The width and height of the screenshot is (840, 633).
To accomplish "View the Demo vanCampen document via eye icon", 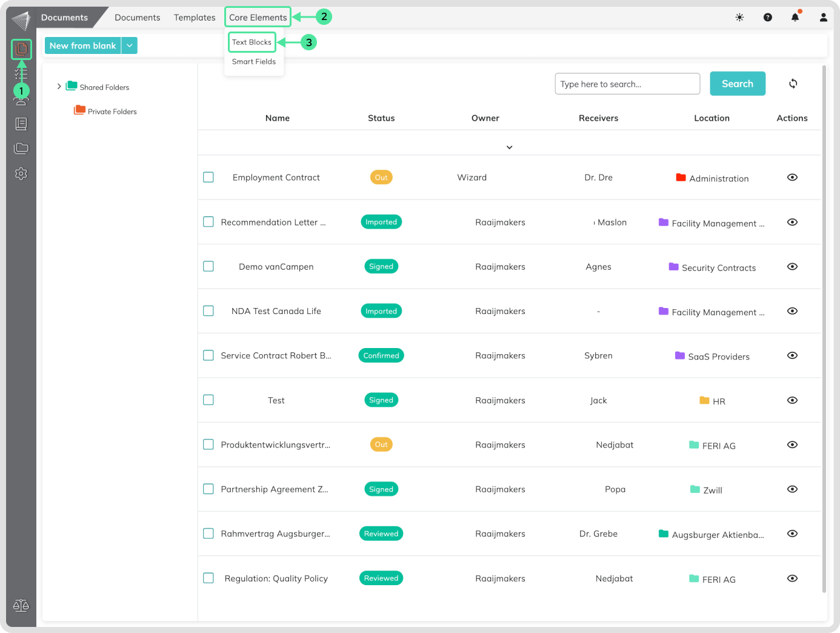I will tap(792, 267).
